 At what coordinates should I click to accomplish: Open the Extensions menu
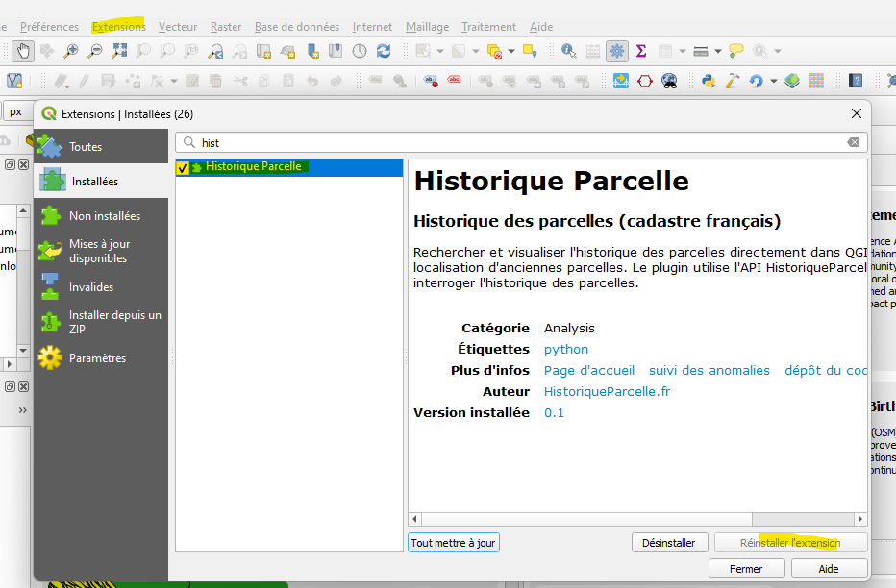(x=119, y=27)
